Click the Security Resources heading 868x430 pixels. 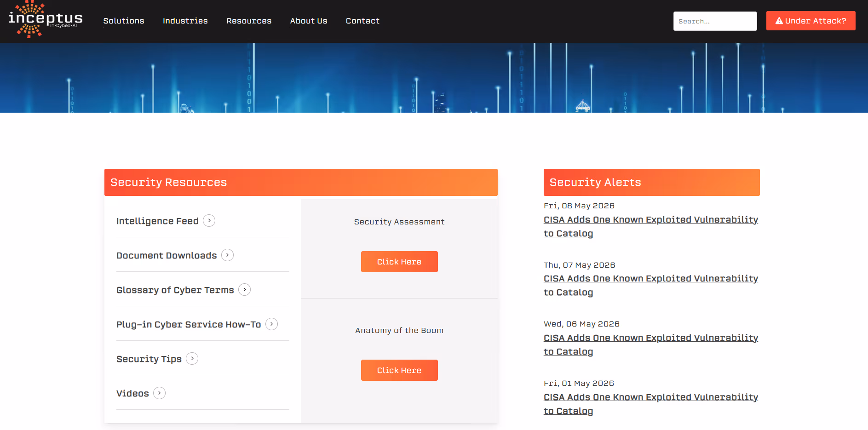pyautogui.click(x=169, y=183)
